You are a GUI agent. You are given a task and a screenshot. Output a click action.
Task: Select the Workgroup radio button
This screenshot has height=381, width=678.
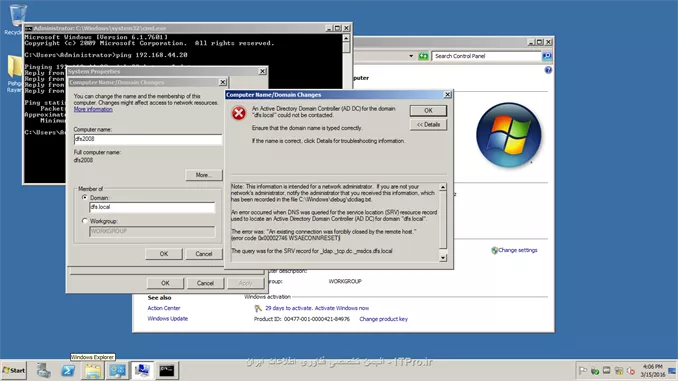(85, 221)
